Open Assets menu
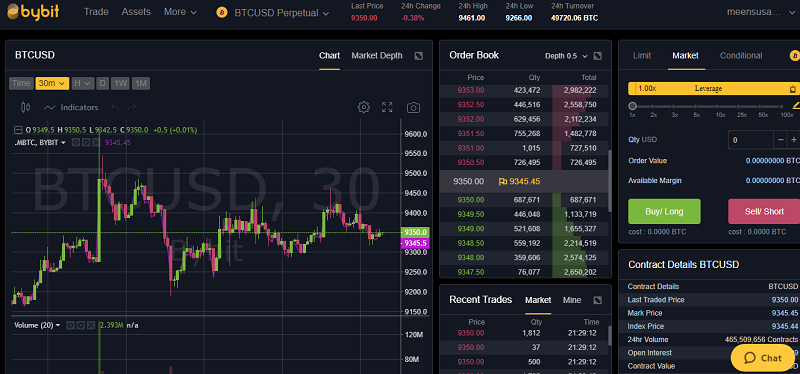Viewport: 800px width, 374px height. (x=136, y=12)
